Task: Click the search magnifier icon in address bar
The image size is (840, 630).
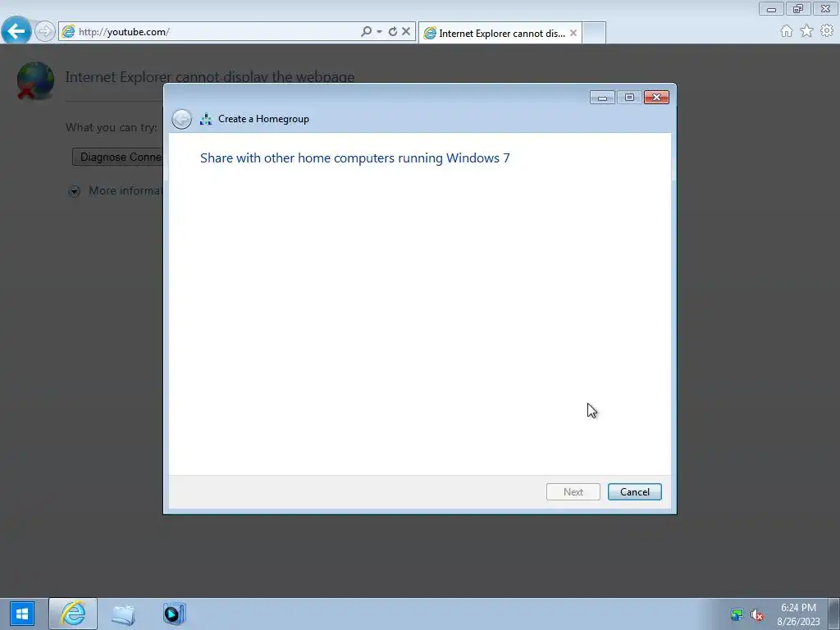Action: pyautogui.click(x=367, y=32)
